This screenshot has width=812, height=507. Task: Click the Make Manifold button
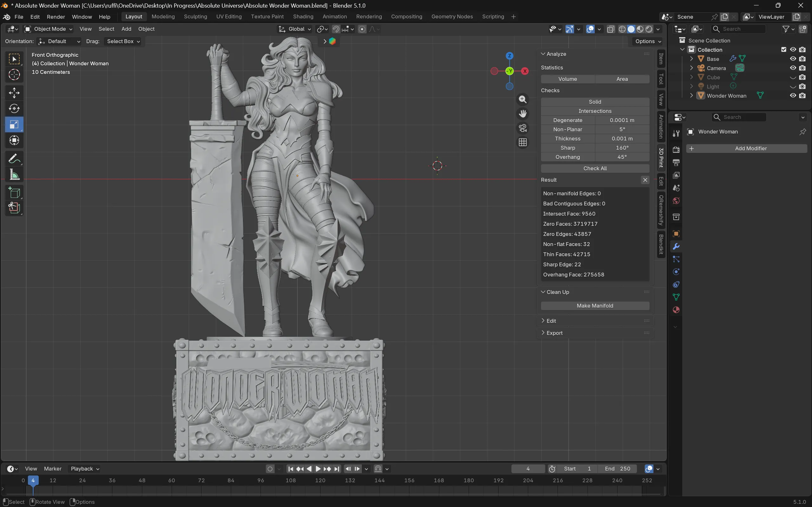tap(595, 306)
